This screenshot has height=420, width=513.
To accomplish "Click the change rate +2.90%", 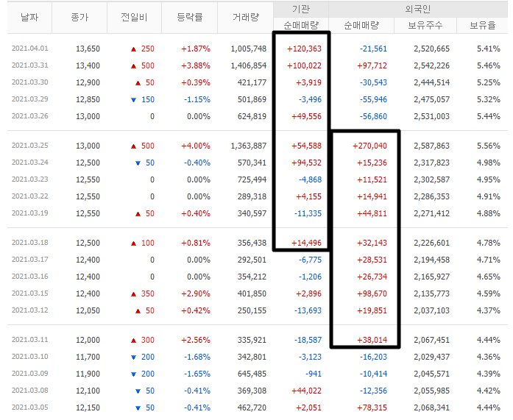I will (x=196, y=293).
